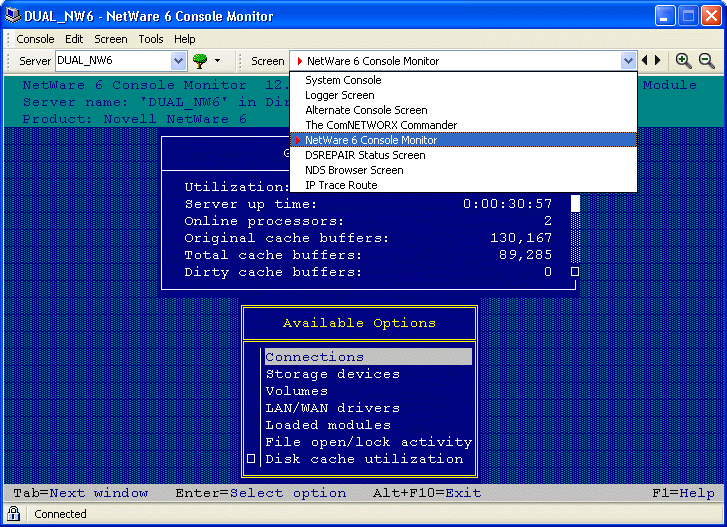Screen dimensions: 727x527
Task: Close the DUAL_NW6 window
Action: click(711, 16)
